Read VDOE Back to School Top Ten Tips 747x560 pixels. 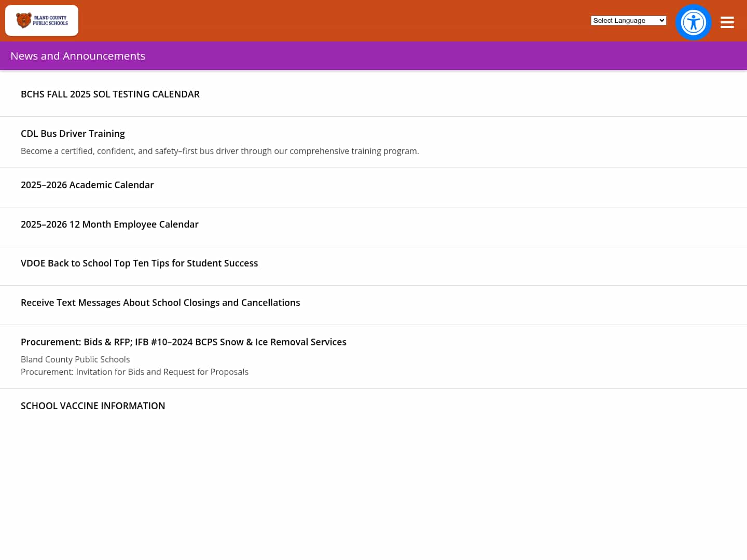pos(139,263)
